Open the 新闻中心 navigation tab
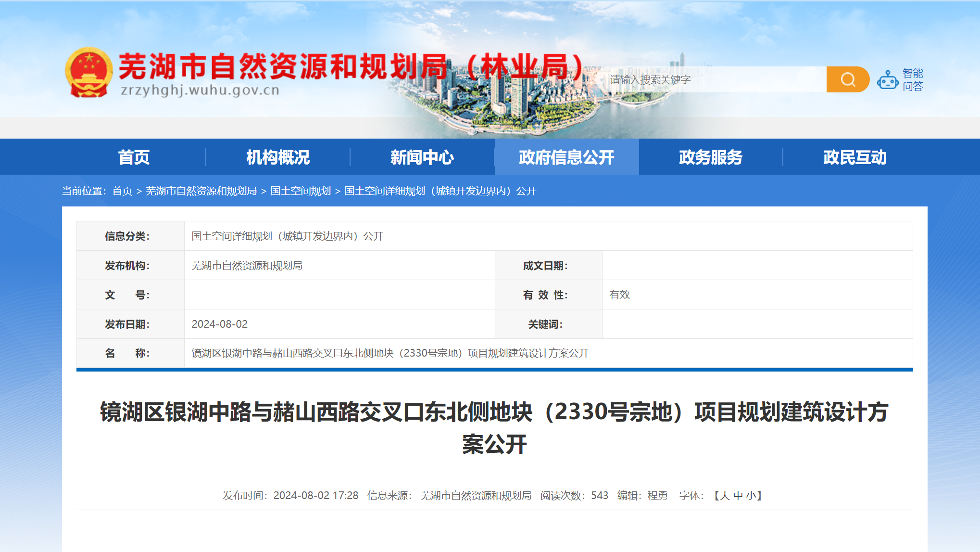 click(422, 157)
